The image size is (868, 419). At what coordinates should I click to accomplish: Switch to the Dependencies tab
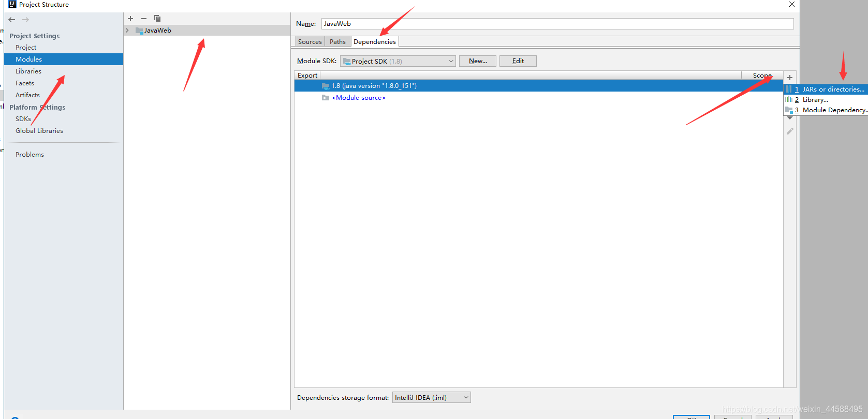tap(375, 42)
